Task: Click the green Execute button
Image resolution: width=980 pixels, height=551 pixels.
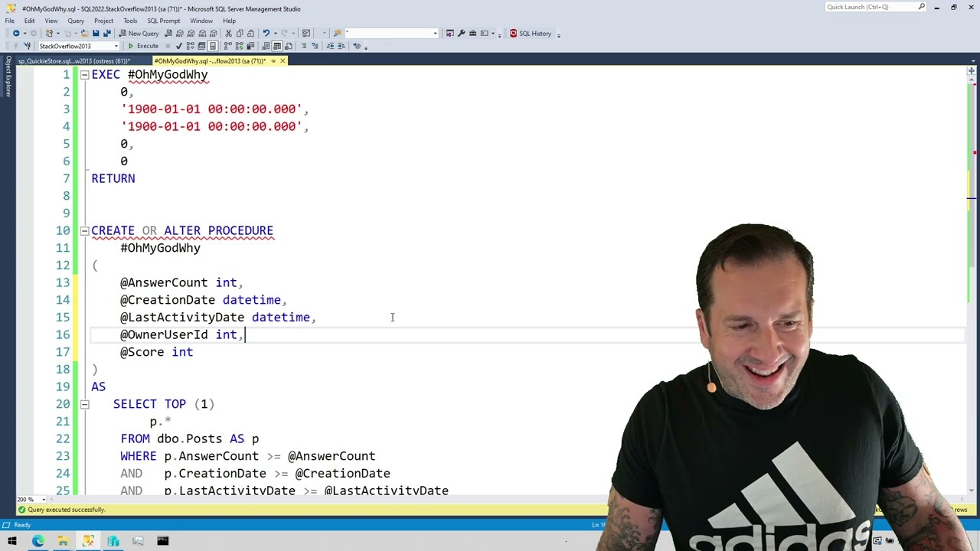Action: 143,46
